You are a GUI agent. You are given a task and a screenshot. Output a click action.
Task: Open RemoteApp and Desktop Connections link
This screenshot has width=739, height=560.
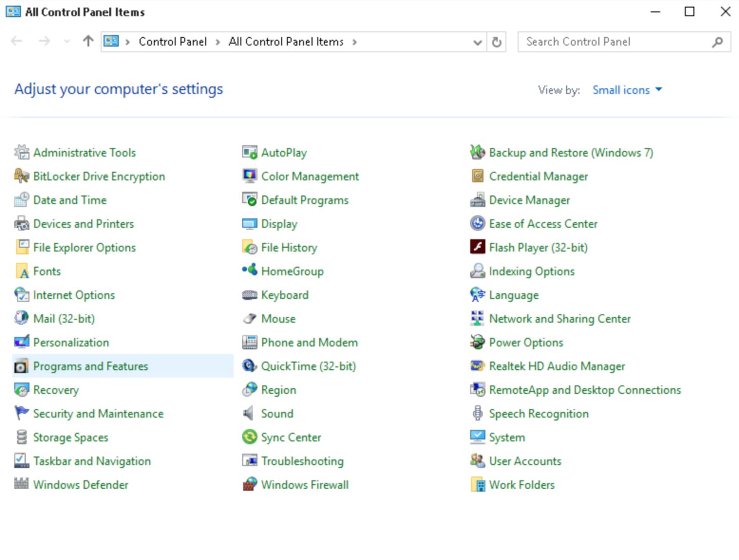click(x=585, y=390)
